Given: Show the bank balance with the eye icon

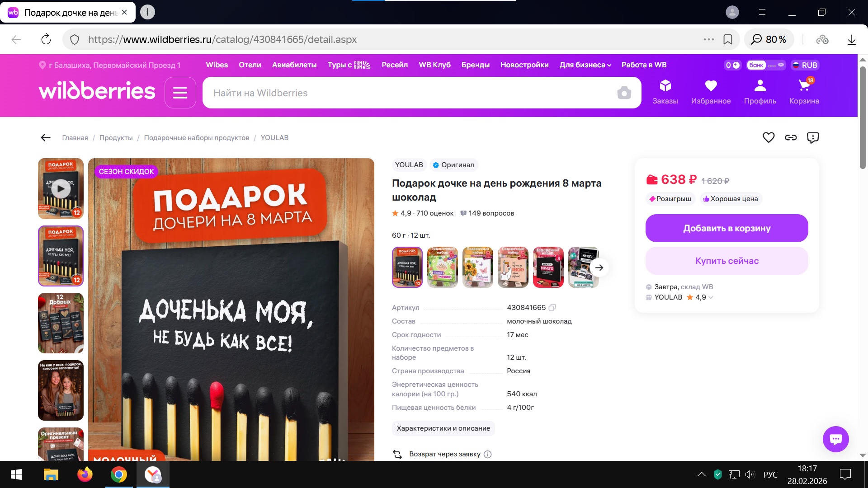Looking at the screenshot, I should point(781,65).
